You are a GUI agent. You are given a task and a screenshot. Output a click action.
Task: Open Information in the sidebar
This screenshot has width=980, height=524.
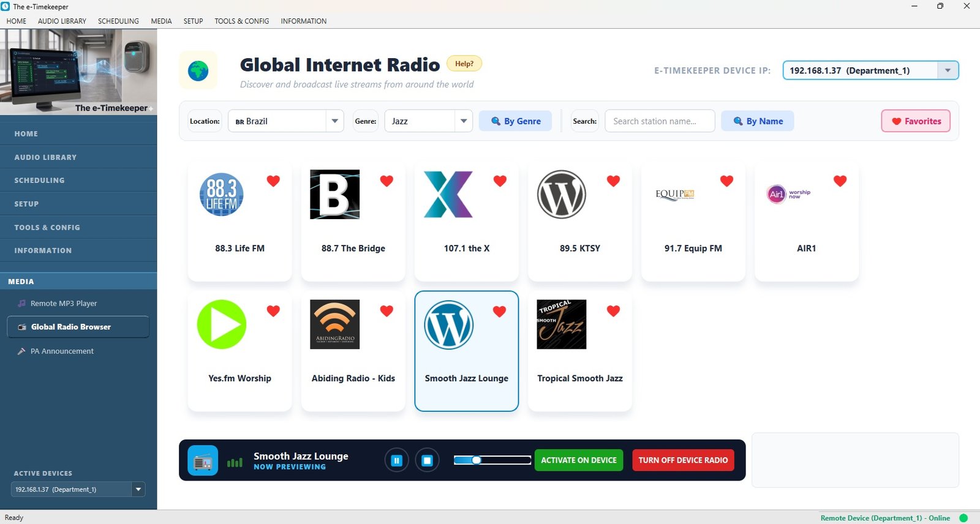(x=78, y=250)
